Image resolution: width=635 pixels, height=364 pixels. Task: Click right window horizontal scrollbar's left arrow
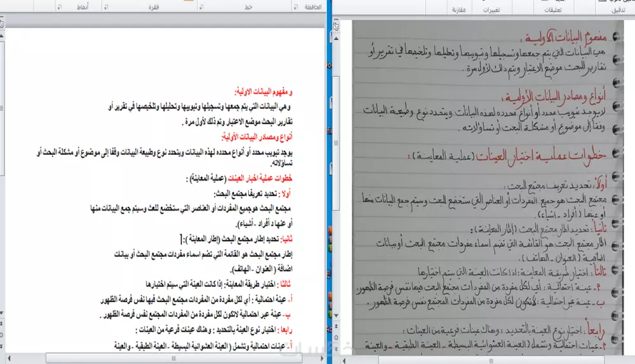coord(344,360)
